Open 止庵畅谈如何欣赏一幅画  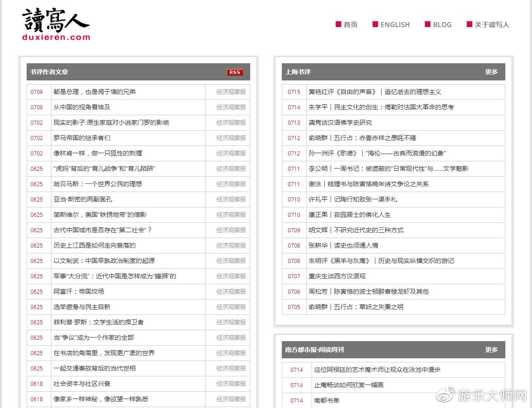tap(349, 385)
